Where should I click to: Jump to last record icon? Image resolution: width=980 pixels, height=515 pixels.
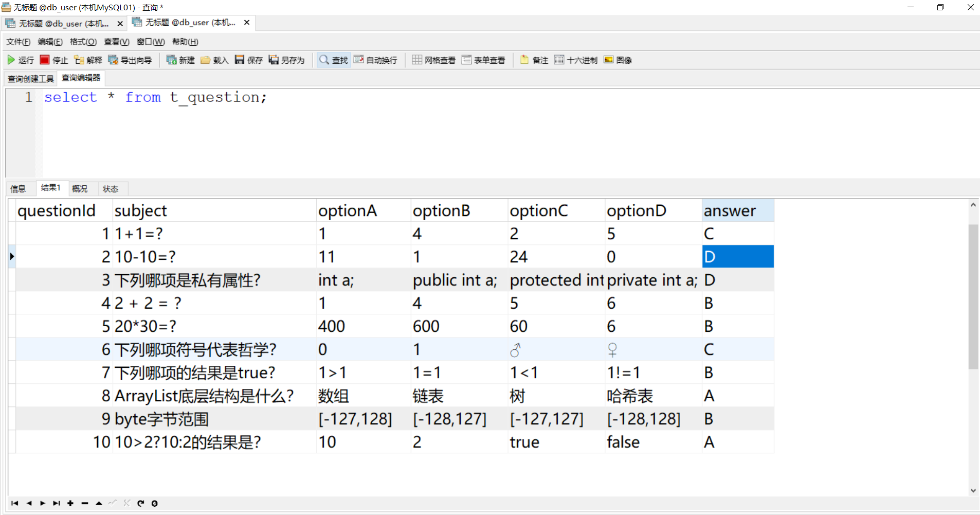click(57, 503)
